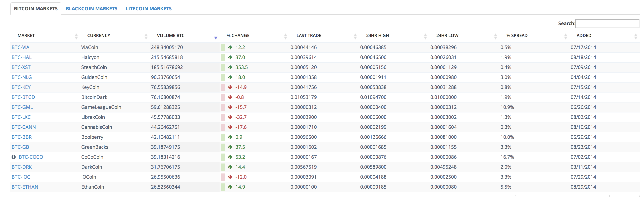Click the ADDED column header
Image resolution: width=644 pixels, height=197 pixels.
[x=584, y=35]
